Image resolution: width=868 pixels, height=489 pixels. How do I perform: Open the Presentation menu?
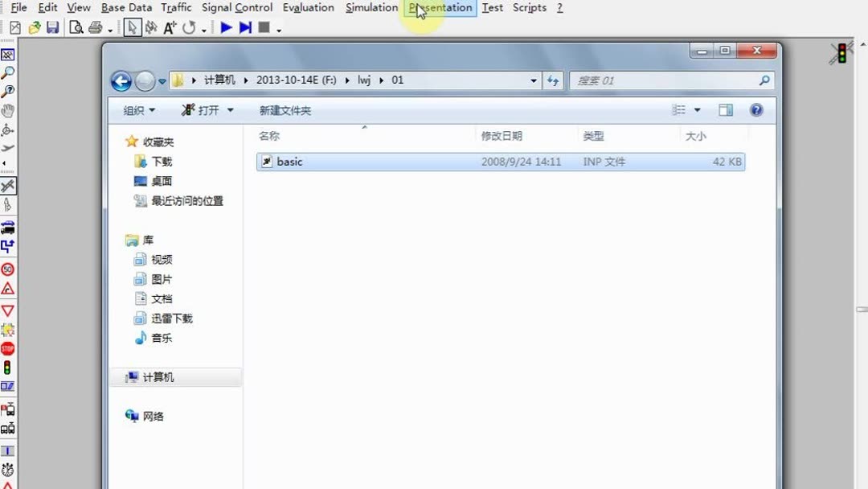coord(440,7)
